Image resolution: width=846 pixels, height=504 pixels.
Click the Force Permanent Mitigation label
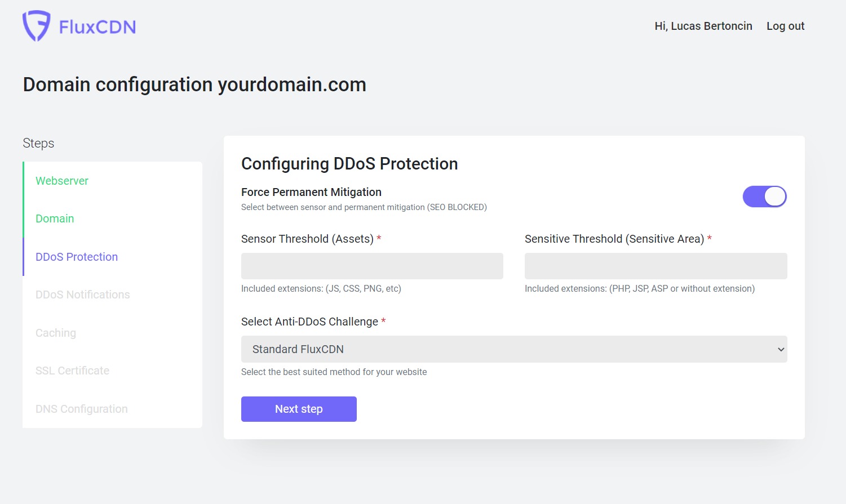pos(311,192)
